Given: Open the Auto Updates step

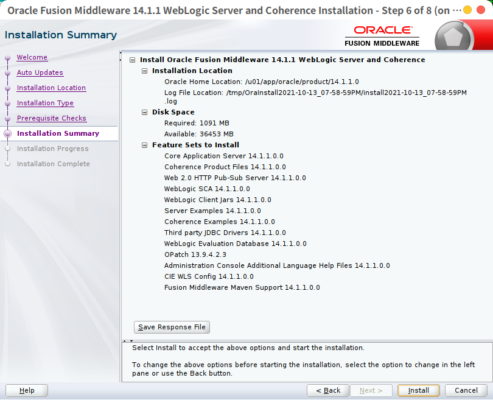Looking at the screenshot, I should 40,73.
